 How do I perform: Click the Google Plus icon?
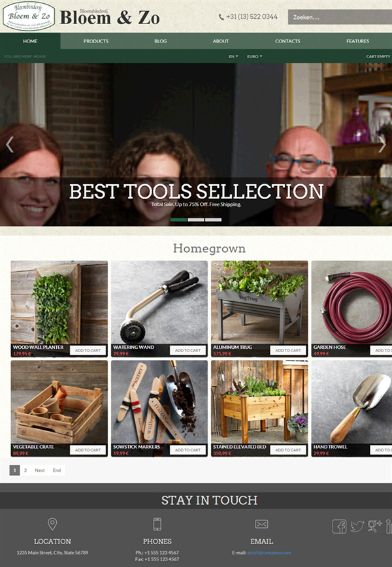coord(375,526)
